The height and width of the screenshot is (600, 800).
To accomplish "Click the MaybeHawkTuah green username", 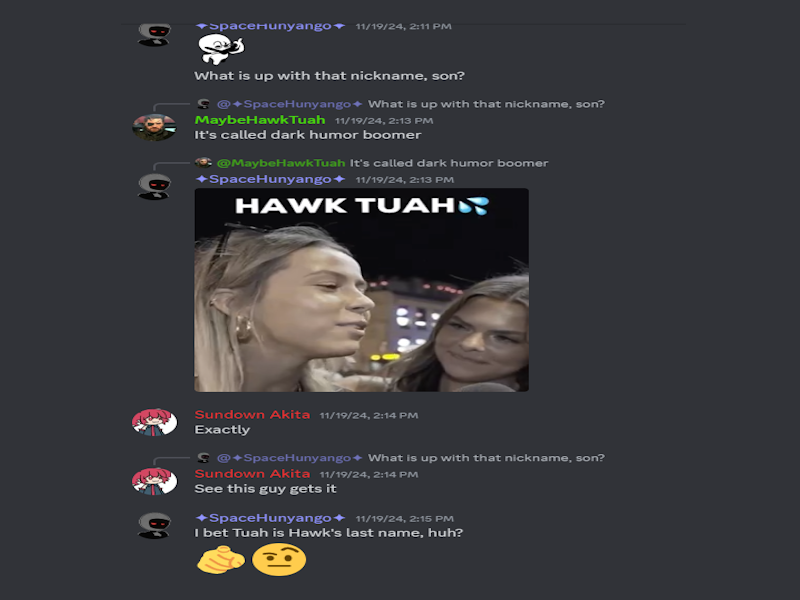I will click(x=260, y=120).
